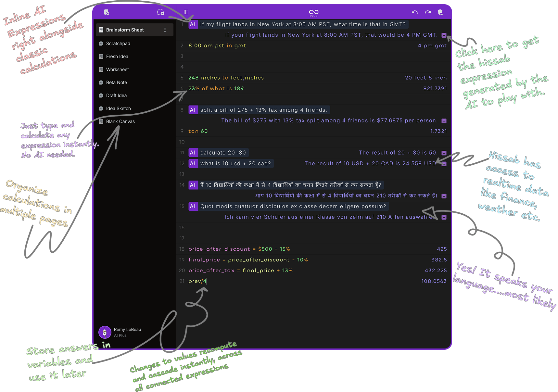
Task: Insert expression from 20 + 30 result
Action: (x=444, y=153)
